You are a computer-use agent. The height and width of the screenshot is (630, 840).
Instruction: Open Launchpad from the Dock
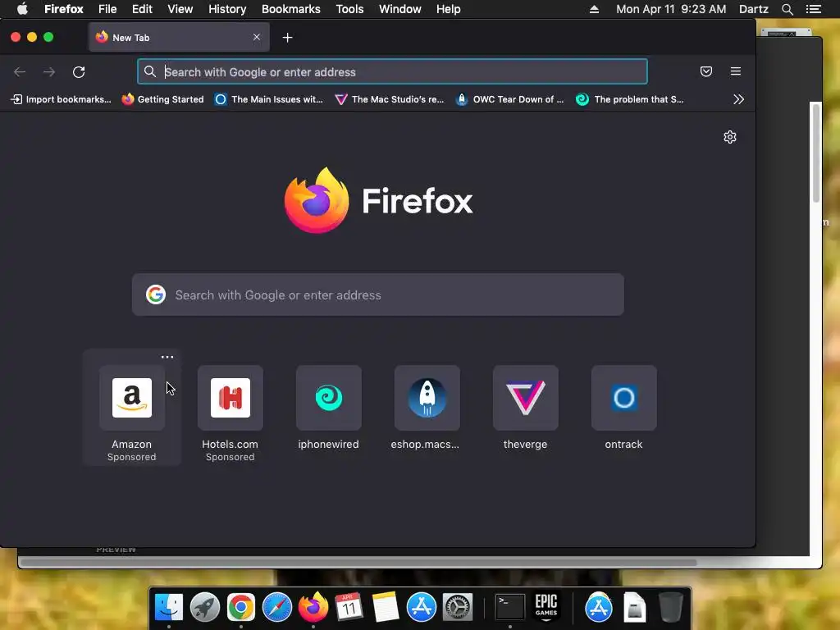point(204,607)
